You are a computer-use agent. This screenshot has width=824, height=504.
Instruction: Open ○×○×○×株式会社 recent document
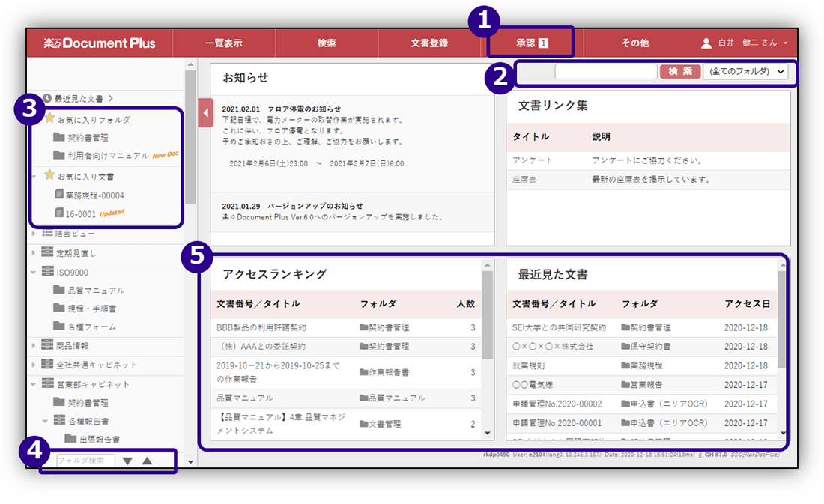click(x=553, y=346)
